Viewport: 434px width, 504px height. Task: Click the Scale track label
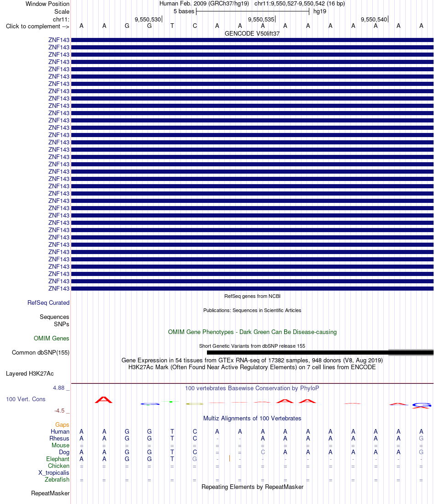[62, 11]
